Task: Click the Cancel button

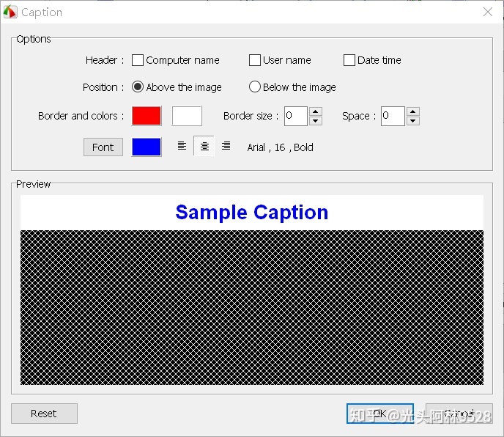Action: 459,414
